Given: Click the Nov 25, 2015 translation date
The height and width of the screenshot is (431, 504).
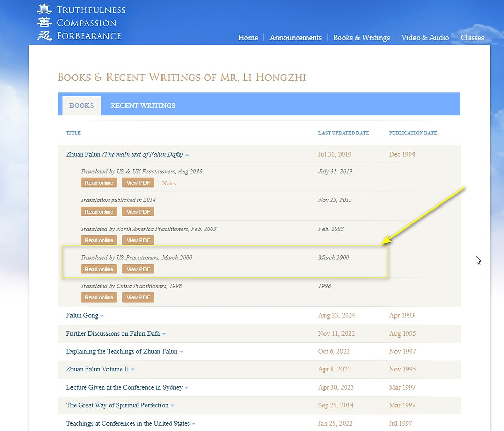Looking at the screenshot, I should coord(335,200).
